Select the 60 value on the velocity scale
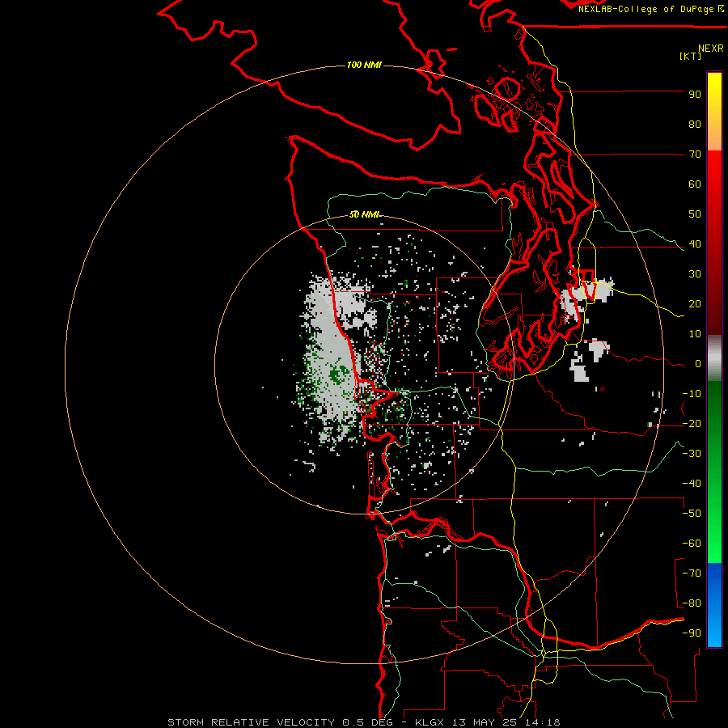This screenshot has height=728, width=728. pyautogui.click(x=695, y=184)
